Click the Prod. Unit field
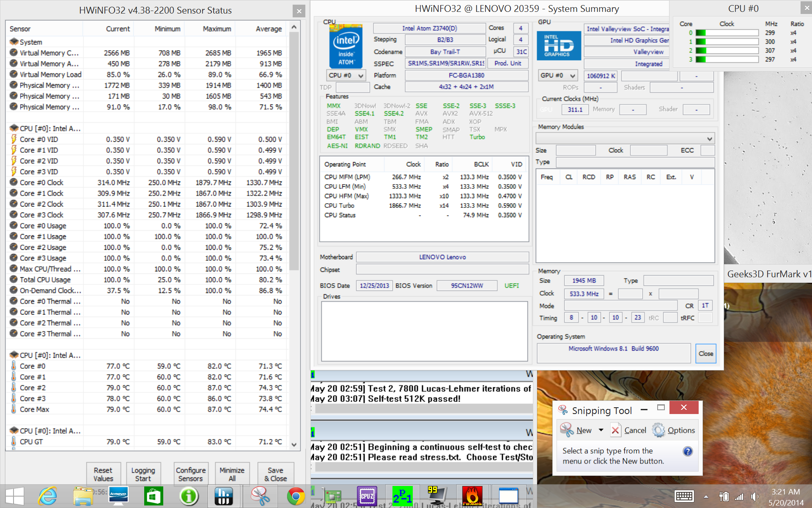The height and width of the screenshot is (508, 812). pyautogui.click(x=508, y=63)
